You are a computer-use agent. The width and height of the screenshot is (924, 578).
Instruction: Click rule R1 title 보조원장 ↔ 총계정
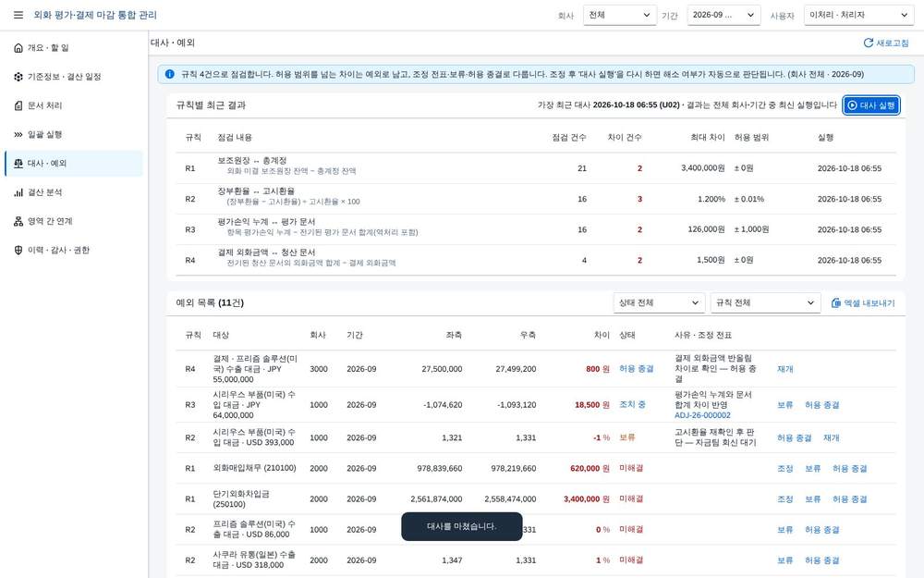[x=252, y=160]
